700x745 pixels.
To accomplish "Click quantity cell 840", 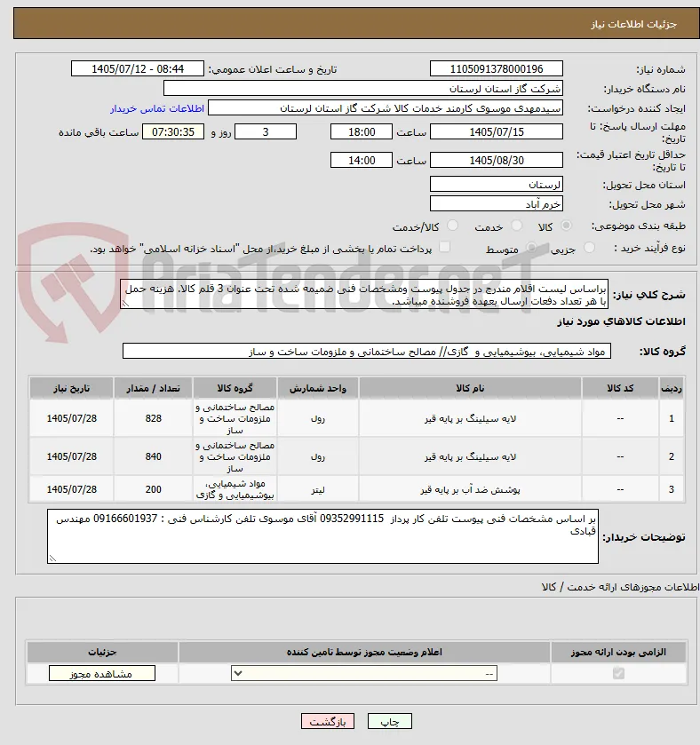I will (153, 456).
